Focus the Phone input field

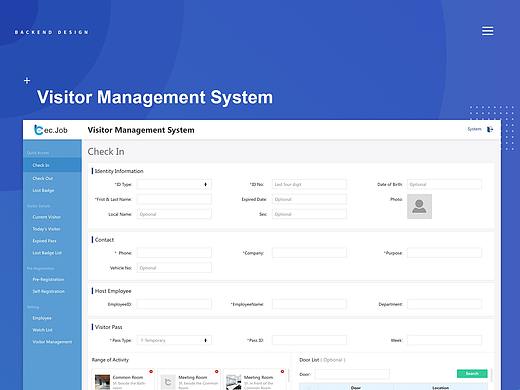click(174, 253)
